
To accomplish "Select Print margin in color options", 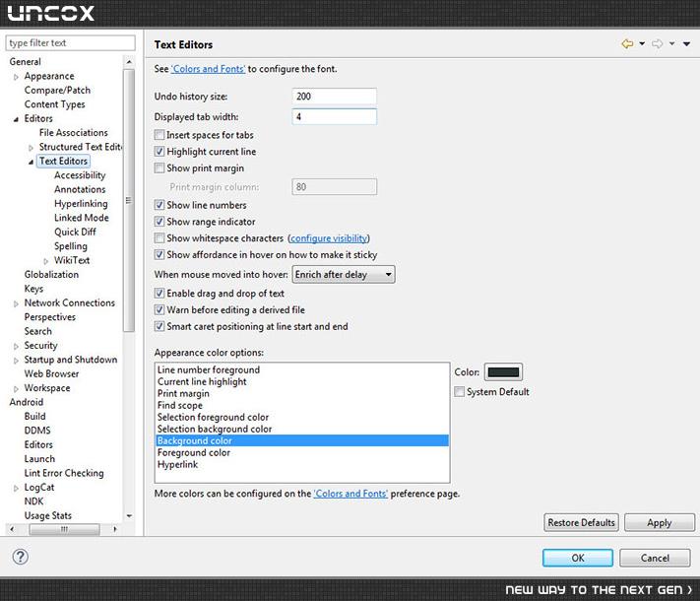I will tap(302, 393).
